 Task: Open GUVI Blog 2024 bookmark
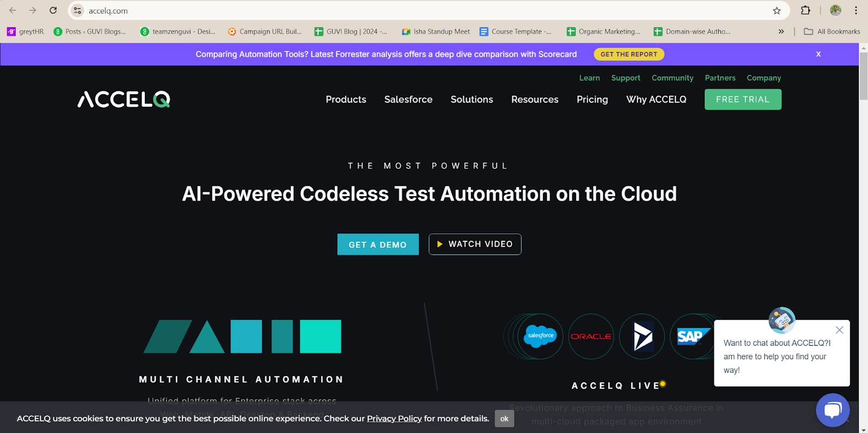[351, 31]
